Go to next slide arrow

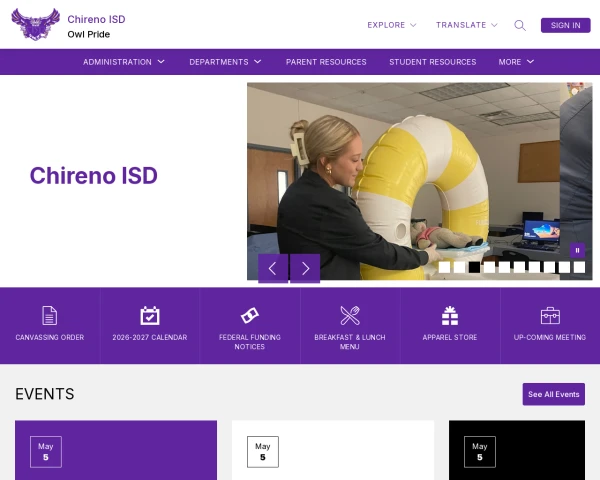click(305, 268)
